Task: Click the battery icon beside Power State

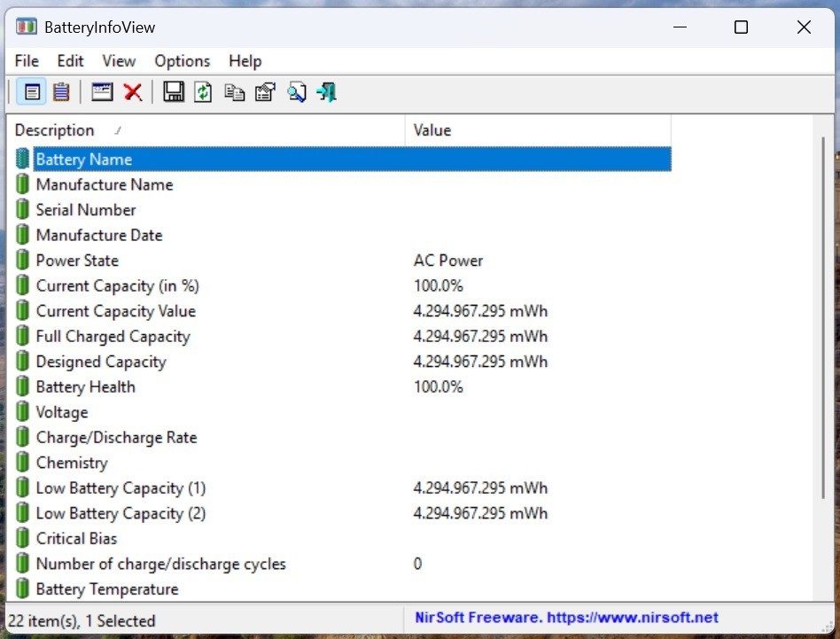Action: pyautogui.click(x=22, y=261)
